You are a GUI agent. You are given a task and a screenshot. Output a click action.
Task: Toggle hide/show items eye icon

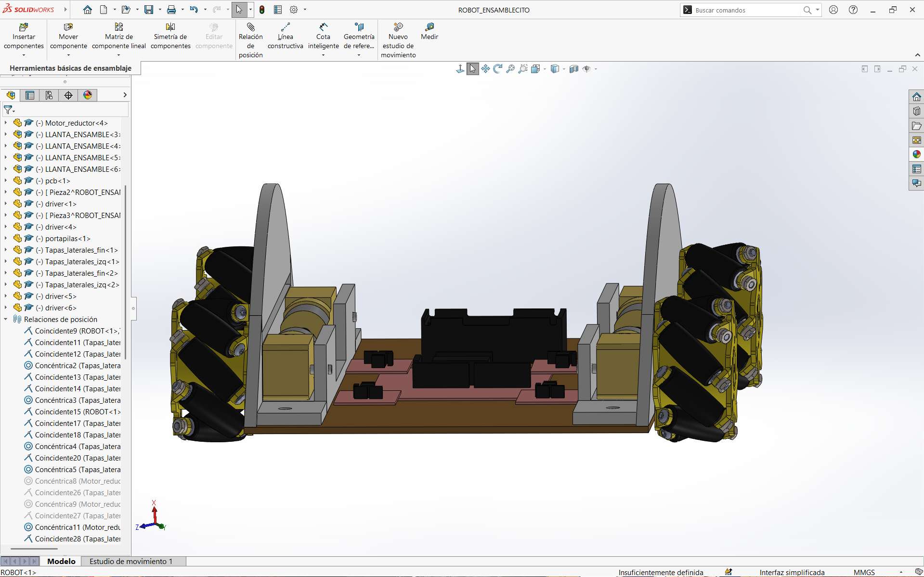[586, 69]
